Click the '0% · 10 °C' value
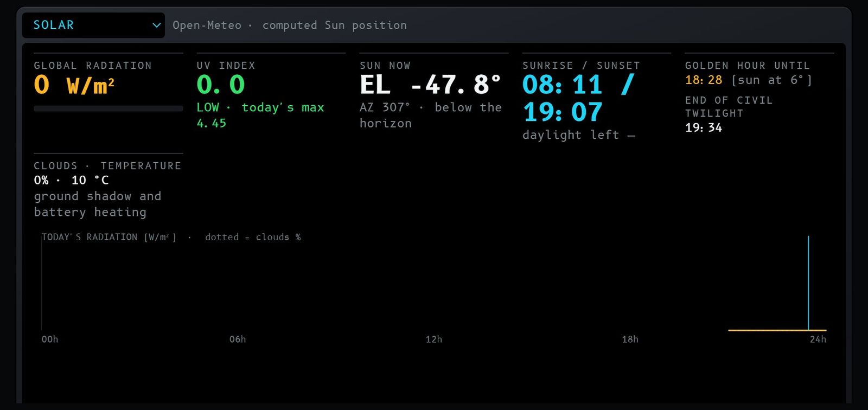The image size is (868, 410). 71,181
